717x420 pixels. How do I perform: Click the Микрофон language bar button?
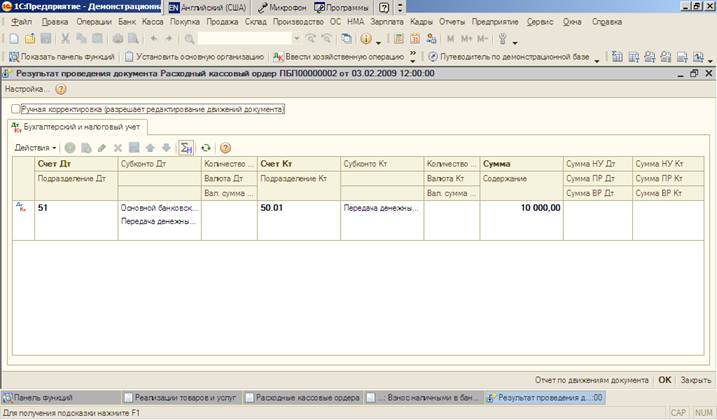[282, 7]
